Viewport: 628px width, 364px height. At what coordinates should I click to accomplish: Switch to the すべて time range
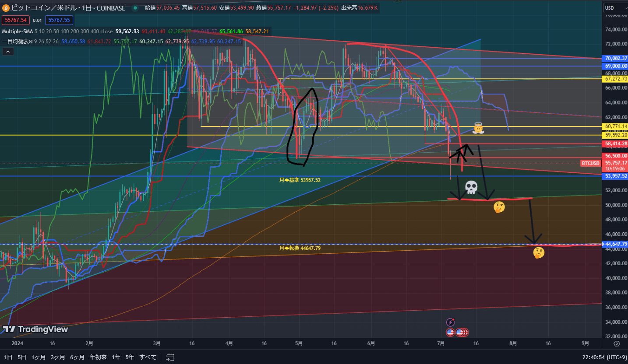tap(148, 357)
